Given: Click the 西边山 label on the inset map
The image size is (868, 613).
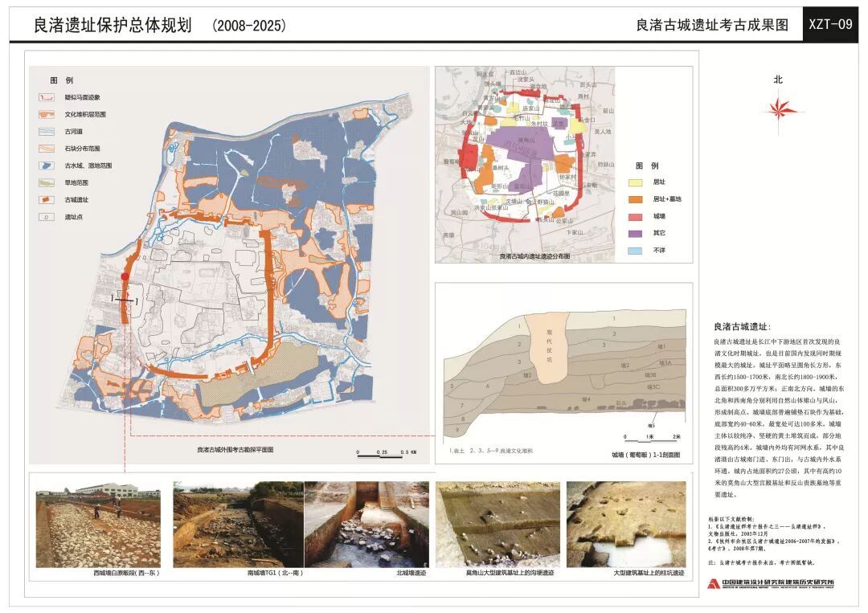Looking at the screenshot, I should (518, 72).
